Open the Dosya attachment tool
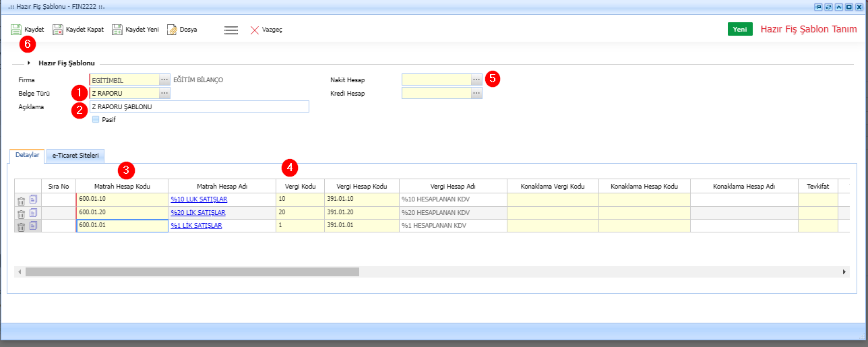 pos(182,30)
